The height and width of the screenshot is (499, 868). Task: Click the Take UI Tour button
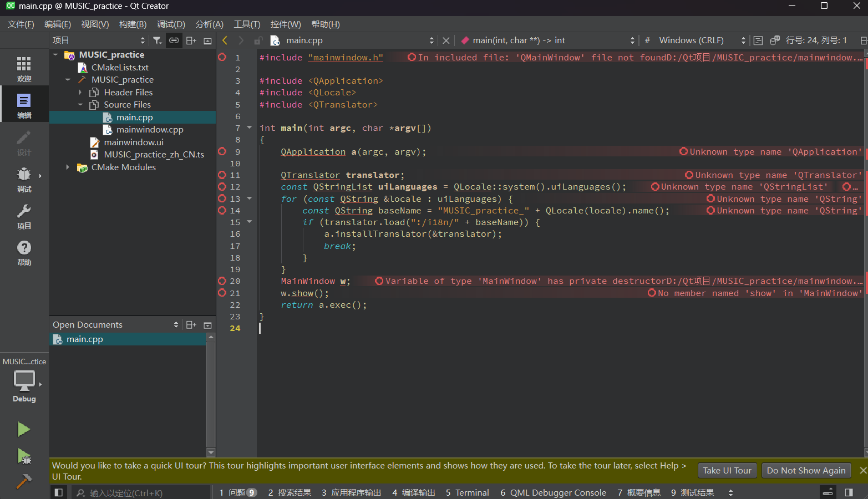(x=727, y=471)
